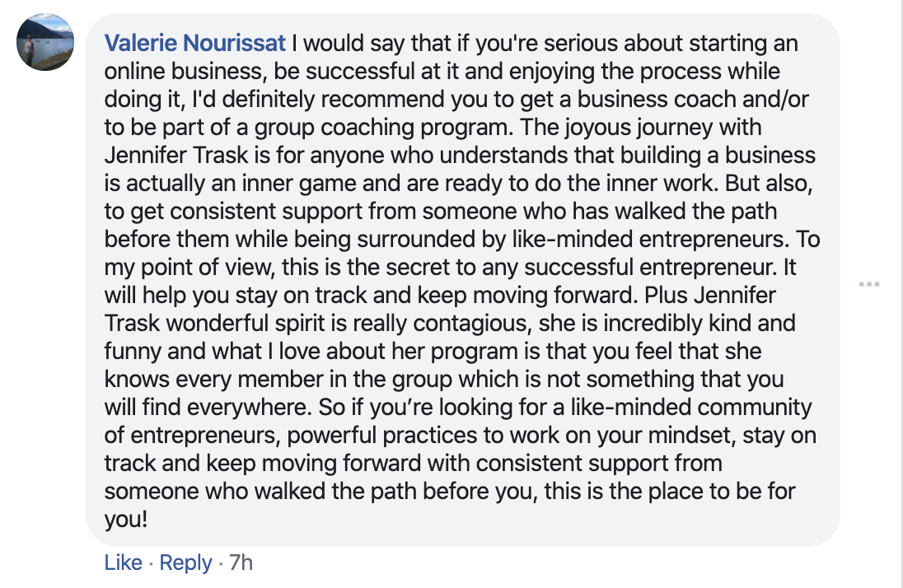Open Valerie Nourissat's profile name link

click(195, 43)
